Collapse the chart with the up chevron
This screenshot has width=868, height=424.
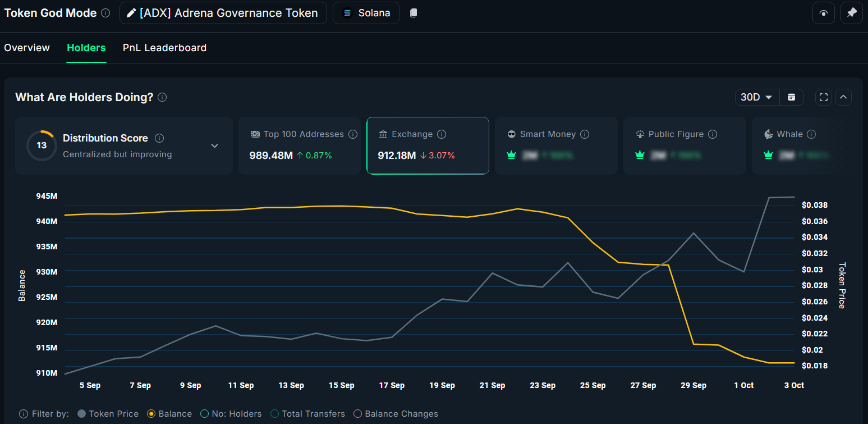pos(843,97)
